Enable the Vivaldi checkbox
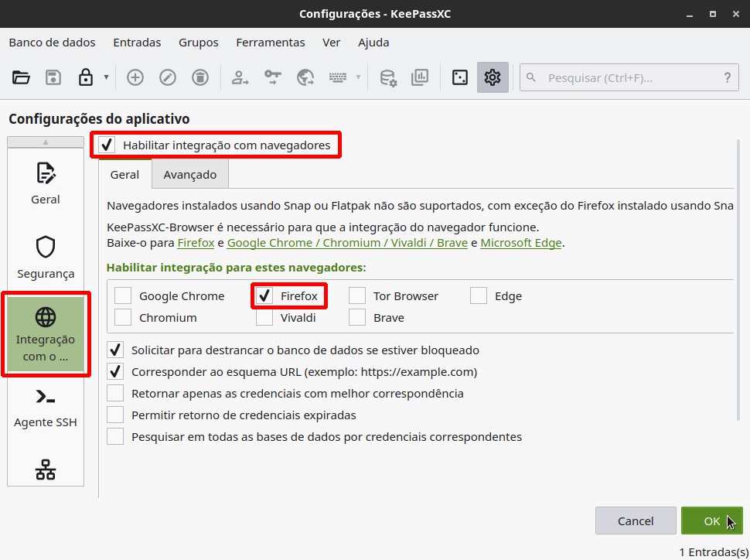The height and width of the screenshot is (560, 750). tap(264, 317)
